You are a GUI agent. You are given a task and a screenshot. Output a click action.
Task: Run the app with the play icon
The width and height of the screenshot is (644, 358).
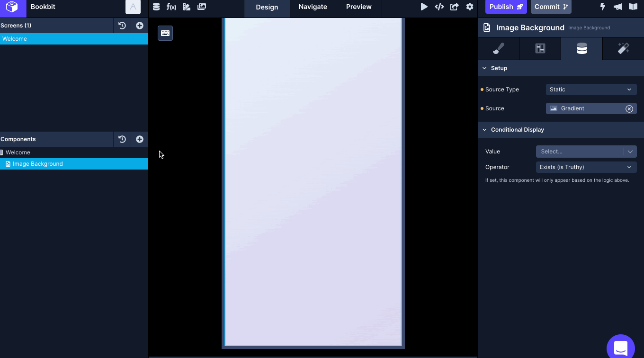pyautogui.click(x=424, y=7)
